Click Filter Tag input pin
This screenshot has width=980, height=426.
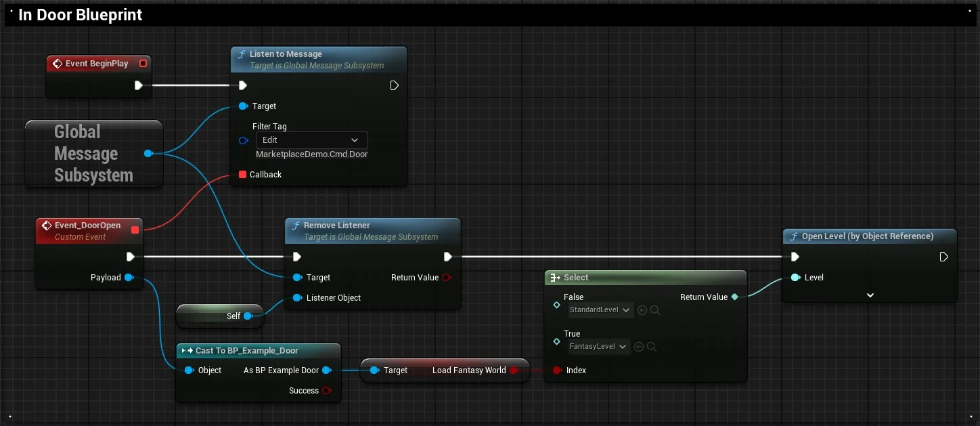(x=244, y=140)
